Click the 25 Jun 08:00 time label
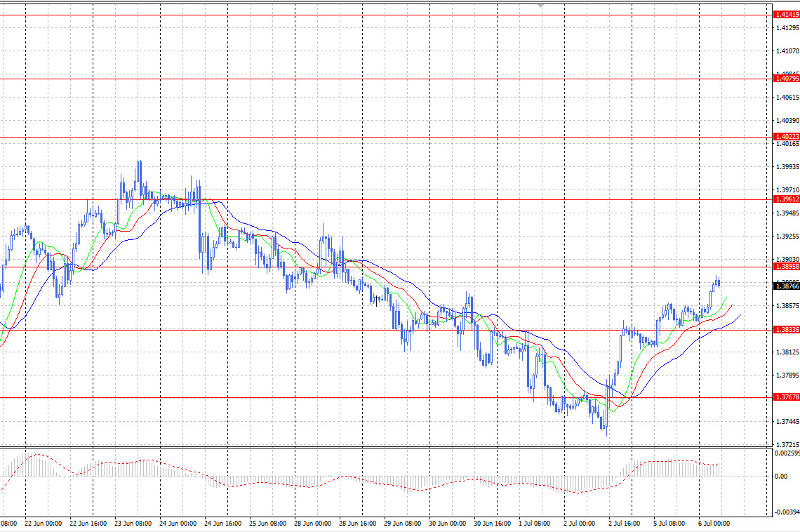 pyautogui.click(x=268, y=524)
